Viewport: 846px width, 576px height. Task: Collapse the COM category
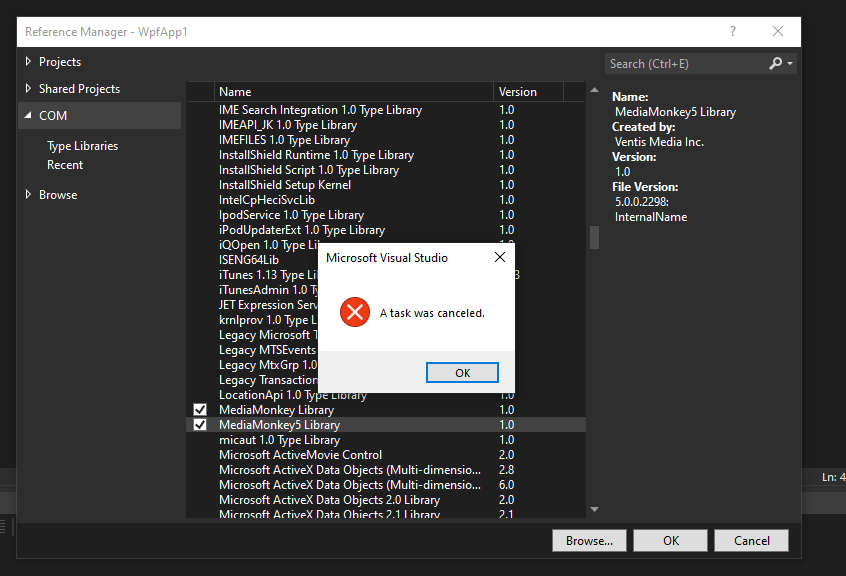28,116
